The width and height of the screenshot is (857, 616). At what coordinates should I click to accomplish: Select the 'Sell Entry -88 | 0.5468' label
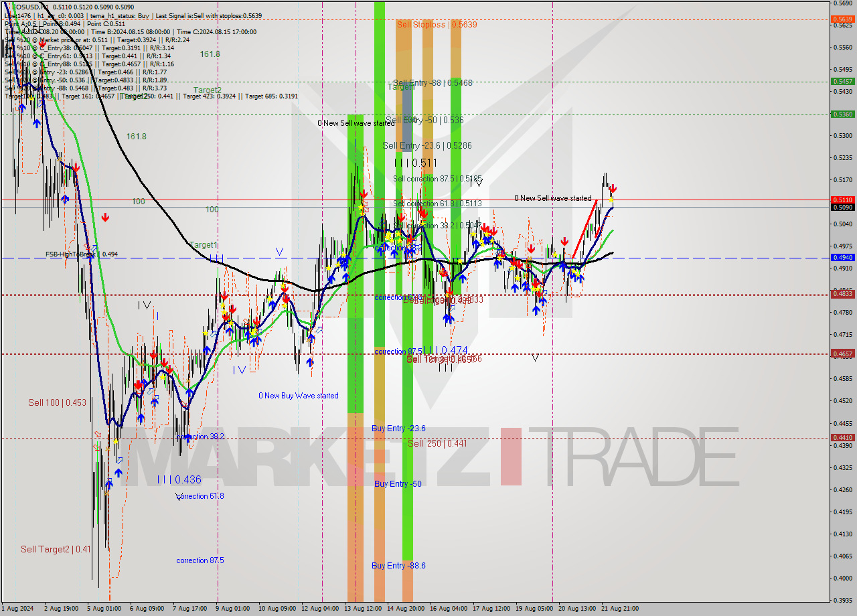click(x=433, y=83)
